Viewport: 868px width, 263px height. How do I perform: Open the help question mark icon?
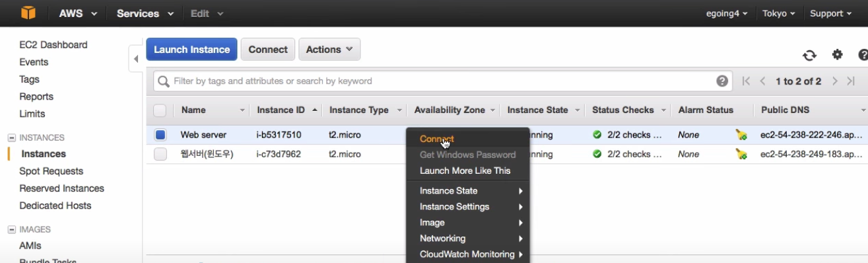(863, 55)
